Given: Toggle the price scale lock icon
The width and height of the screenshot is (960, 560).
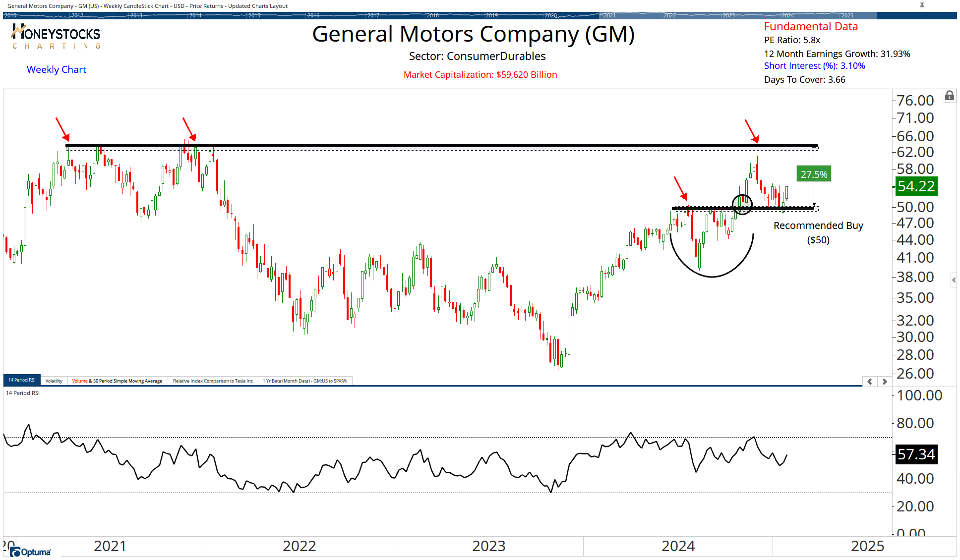Looking at the screenshot, I should point(949,96).
